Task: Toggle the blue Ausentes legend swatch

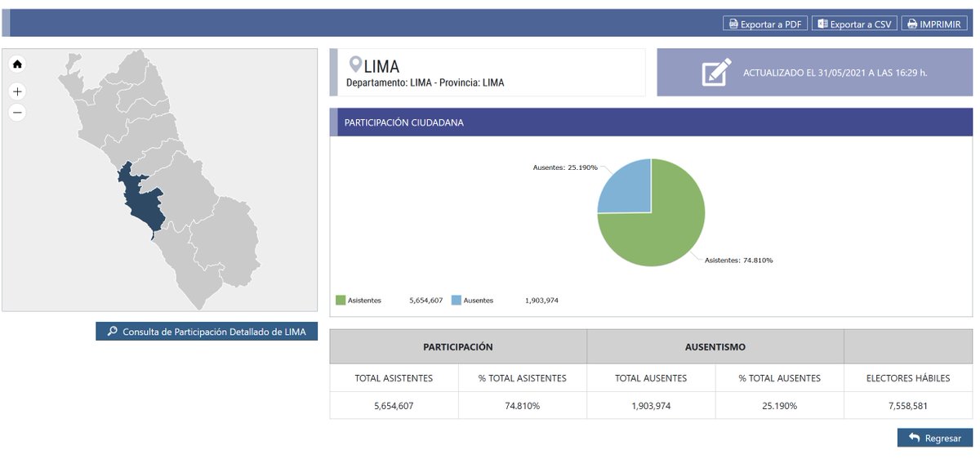Action: click(x=456, y=300)
